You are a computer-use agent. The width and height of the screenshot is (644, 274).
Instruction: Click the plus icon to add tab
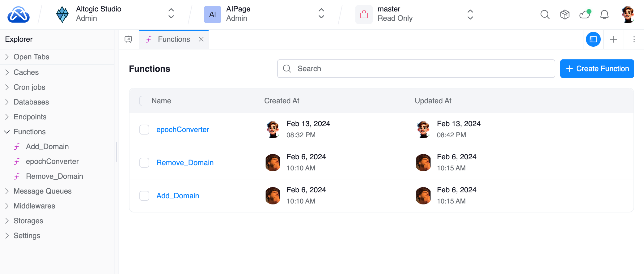[613, 39]
